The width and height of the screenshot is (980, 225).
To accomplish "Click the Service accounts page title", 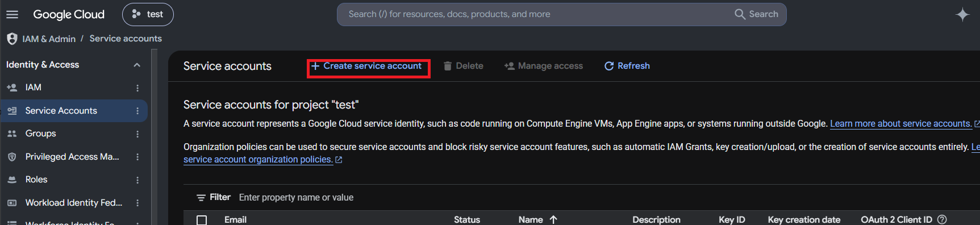I will click(x=227, y=66).
